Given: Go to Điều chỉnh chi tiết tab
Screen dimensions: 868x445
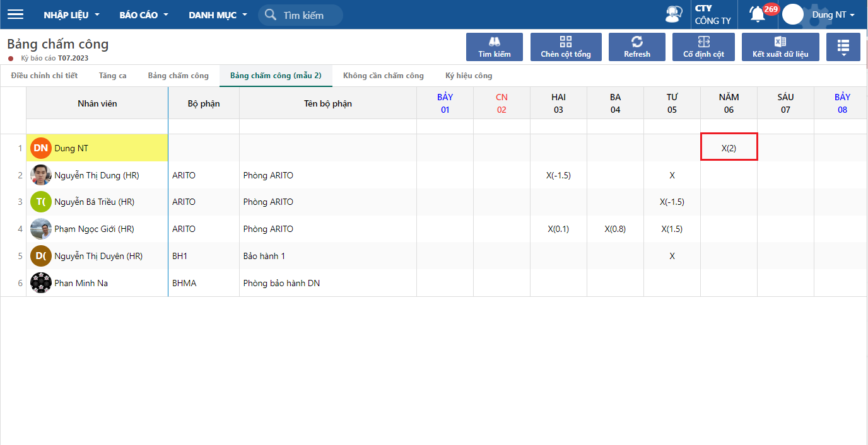Looking at the screenshot, I should [x=44, y=76].
